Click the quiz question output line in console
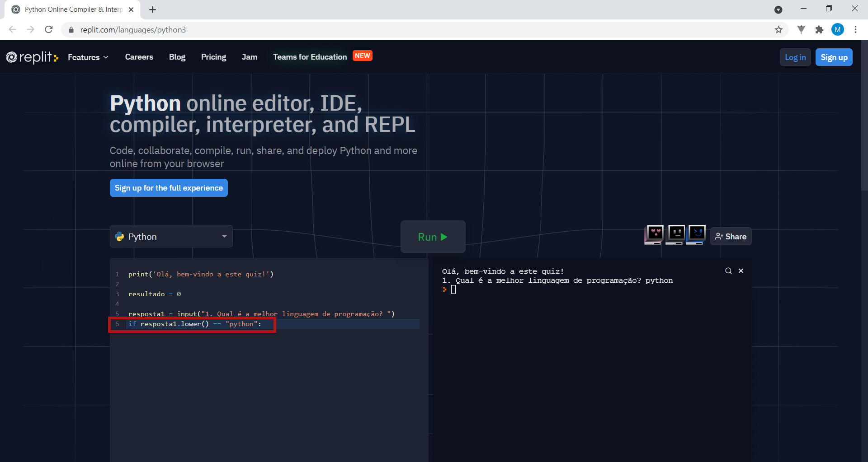 (557, 280)
